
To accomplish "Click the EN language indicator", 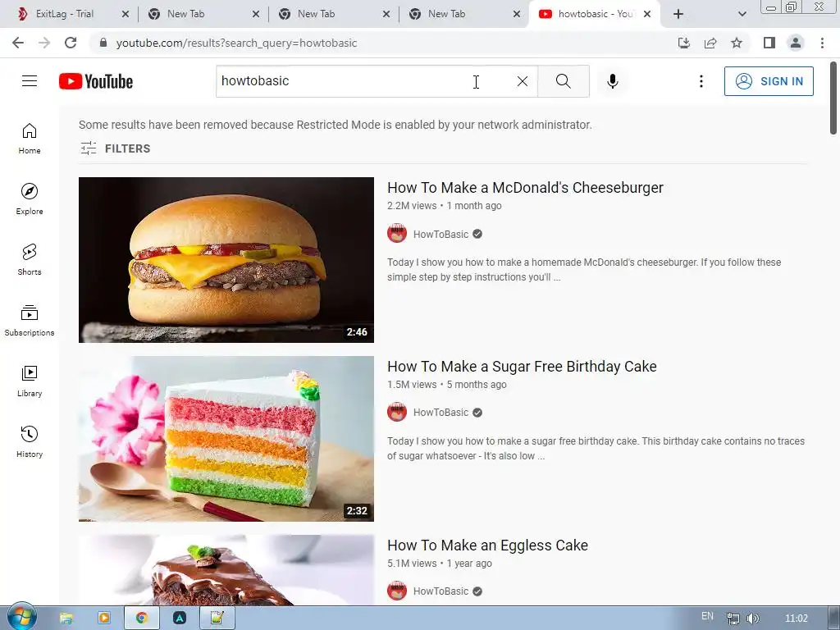I will click(x=707, y=616).
